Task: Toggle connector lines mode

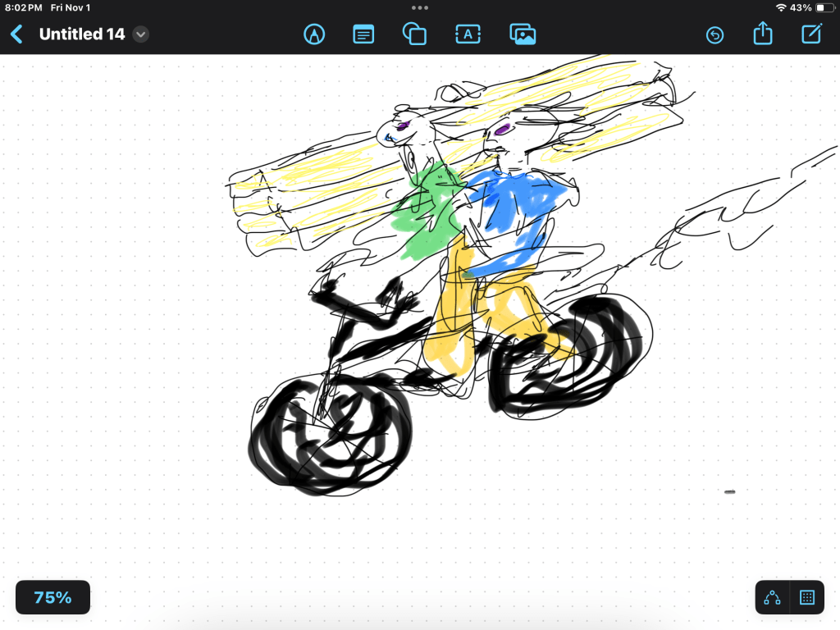Action: [772, 597]
